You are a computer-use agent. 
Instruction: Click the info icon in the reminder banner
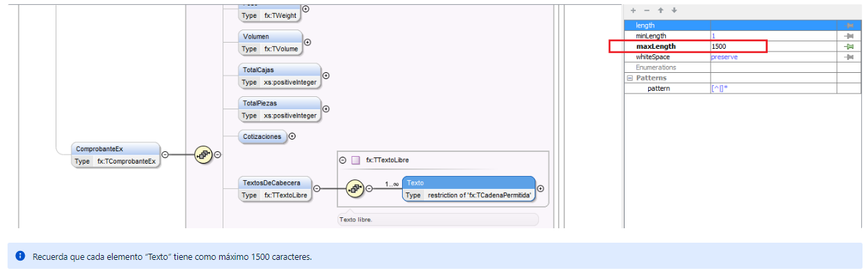20,256
